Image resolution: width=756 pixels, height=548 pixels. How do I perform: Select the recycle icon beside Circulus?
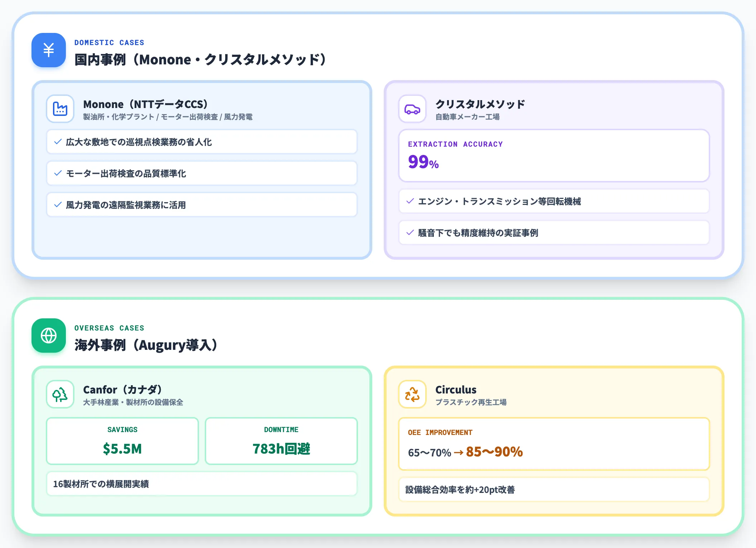point(412,394)
